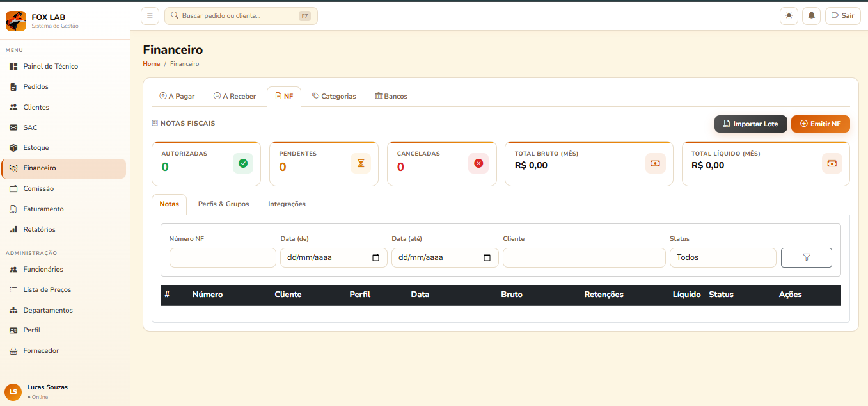Open the Data (até) calendar picker
Image resolution: width=868 pixels, height=406 pixels.
[487, 257]
